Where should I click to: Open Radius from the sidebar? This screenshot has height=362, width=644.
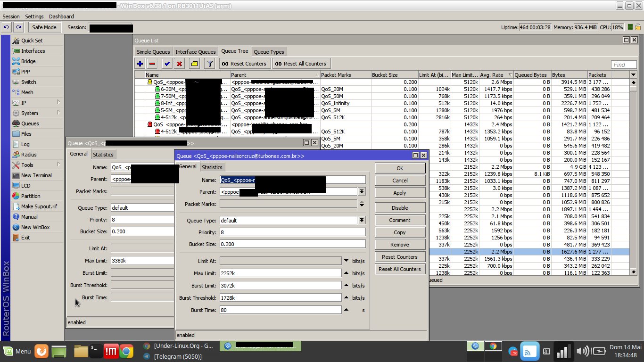pyautogui.click(x=28, y=155)
